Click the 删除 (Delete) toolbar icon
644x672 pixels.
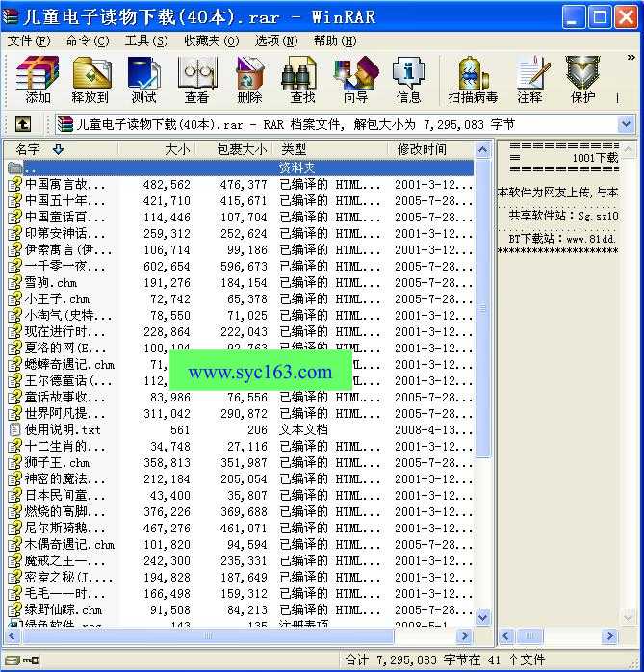point(249,79)
